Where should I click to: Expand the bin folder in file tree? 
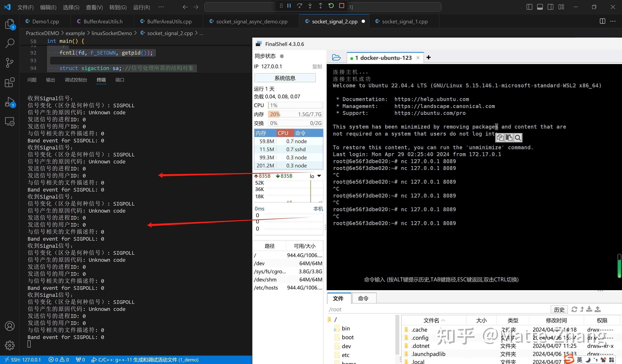tap(345, 329)
